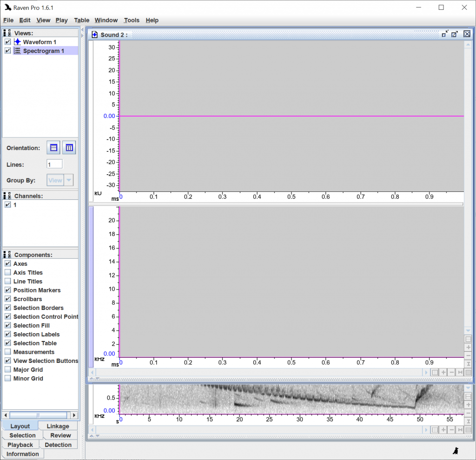The image size is (476, 460).
Task: Uncheck the Position Markers checkbox
Action: tap(7, 290)
